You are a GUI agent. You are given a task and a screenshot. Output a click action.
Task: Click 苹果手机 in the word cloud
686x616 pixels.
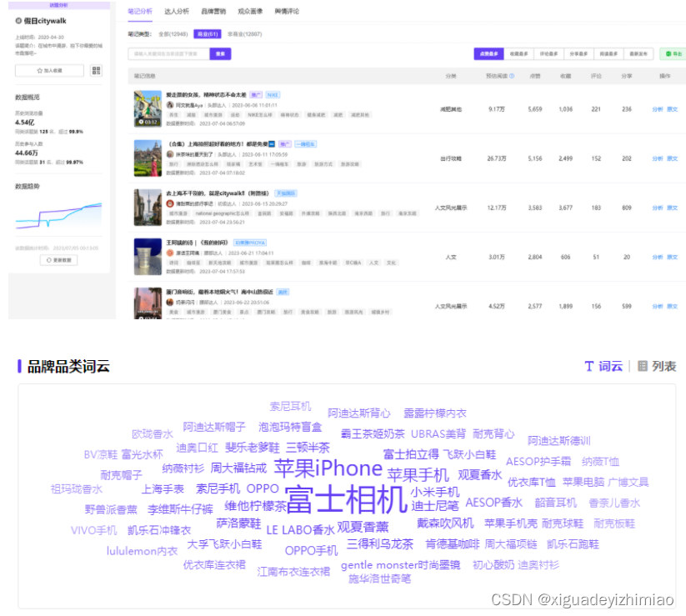(x=418, y=474)
